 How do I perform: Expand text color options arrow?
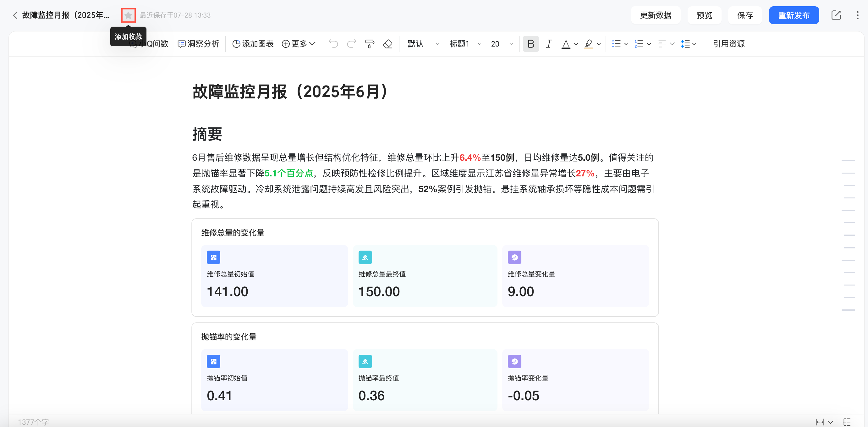576,44
